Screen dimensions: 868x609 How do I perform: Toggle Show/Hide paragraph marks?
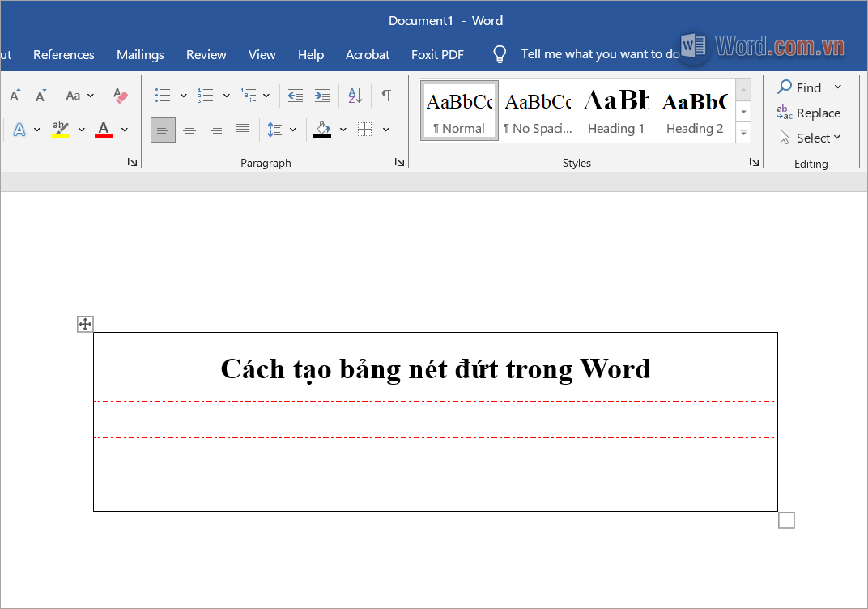pos(386,95)
